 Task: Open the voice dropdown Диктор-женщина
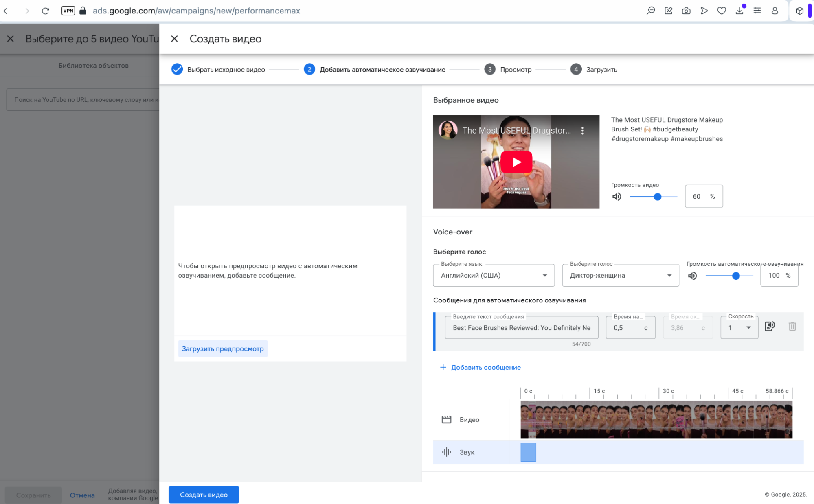pos(620,276)
